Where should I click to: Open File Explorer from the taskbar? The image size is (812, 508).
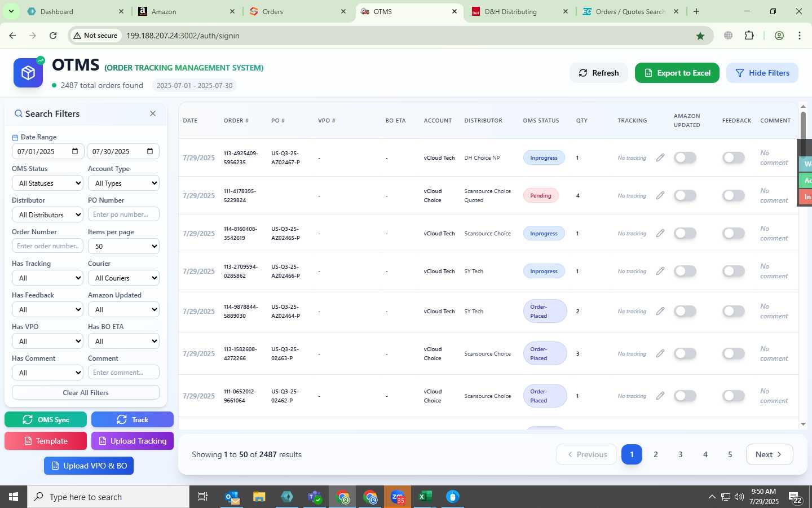click(x=259, y=497)
